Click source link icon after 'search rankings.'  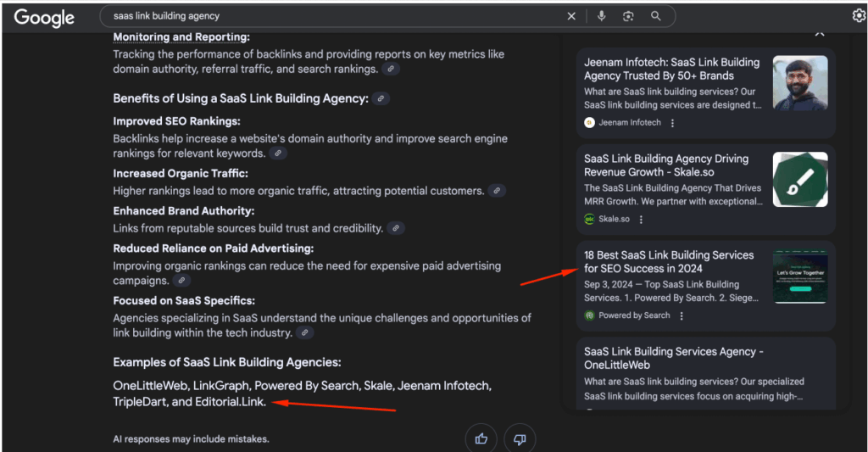click(391, 70)
